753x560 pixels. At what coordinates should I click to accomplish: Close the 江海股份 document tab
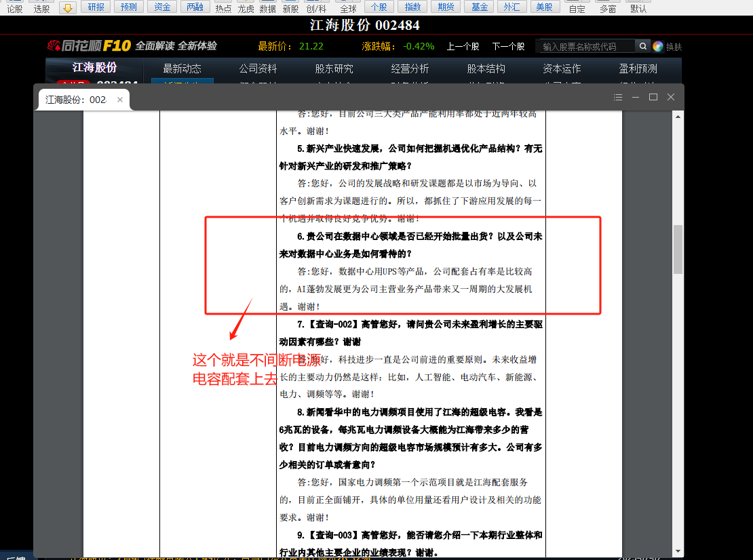tap(120, 100)
